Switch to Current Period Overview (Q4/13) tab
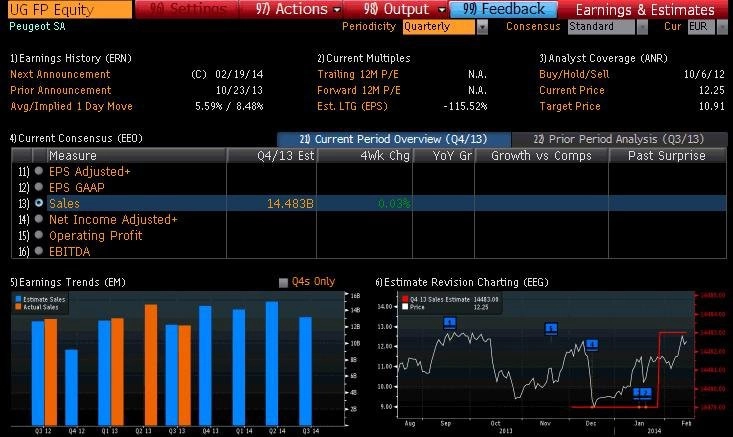Viewport: 733px width, 437px height. coord(394,139)
